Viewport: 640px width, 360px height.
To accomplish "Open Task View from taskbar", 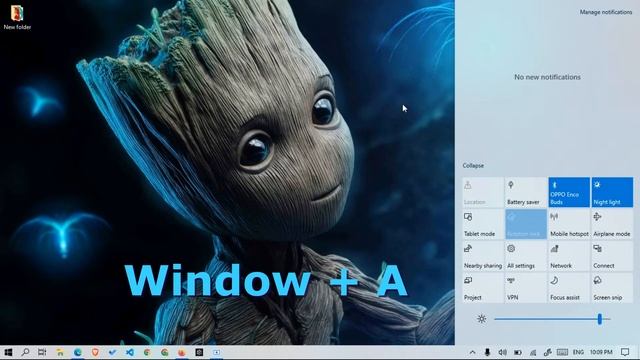I will tap(42, 352).
